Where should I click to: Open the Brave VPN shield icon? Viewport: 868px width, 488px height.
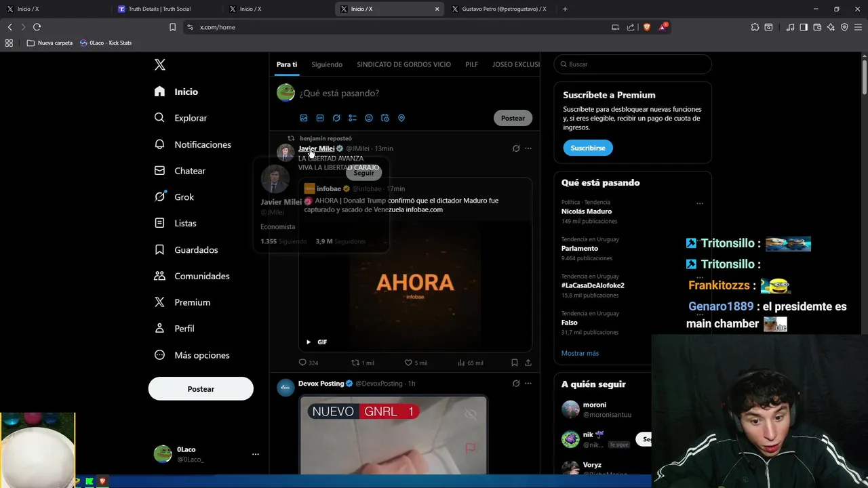tap(844, 27)
